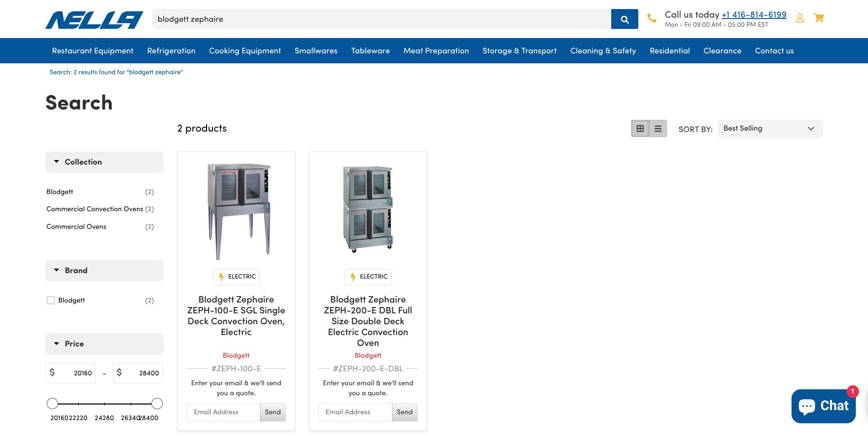Filter by Blodgett collection
The image size is (868, 435).
(60, 192)
